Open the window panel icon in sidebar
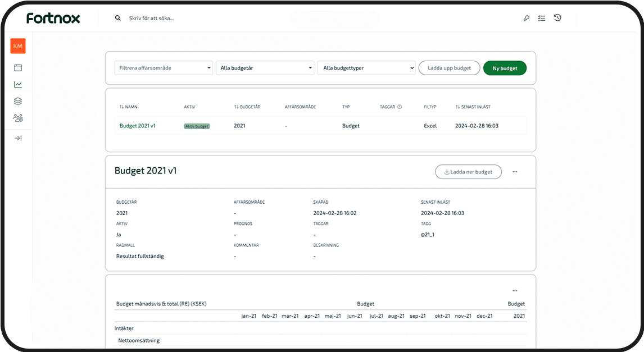This screenshot has height=352, width=644. click(x=18, y=68)
